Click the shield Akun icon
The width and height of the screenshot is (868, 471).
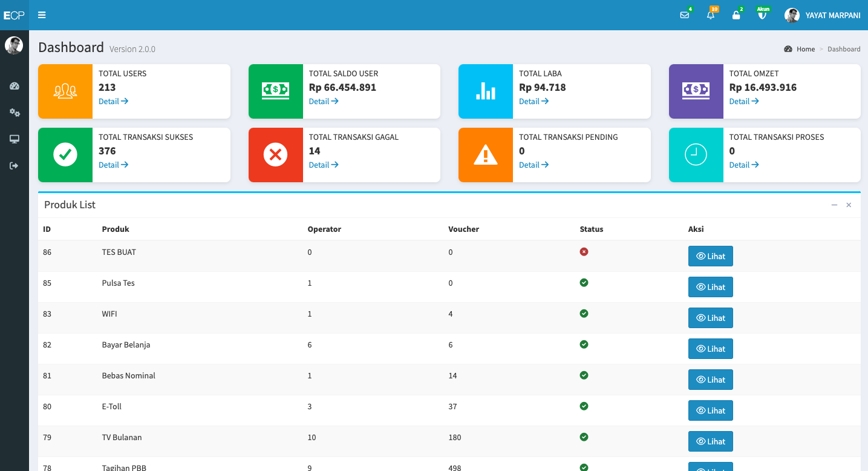(762, 15)
